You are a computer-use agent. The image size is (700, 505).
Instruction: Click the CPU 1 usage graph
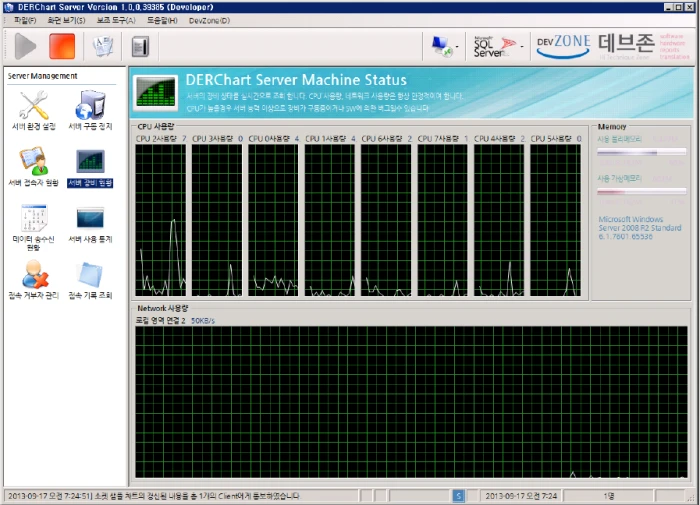(x=330, y=220)
